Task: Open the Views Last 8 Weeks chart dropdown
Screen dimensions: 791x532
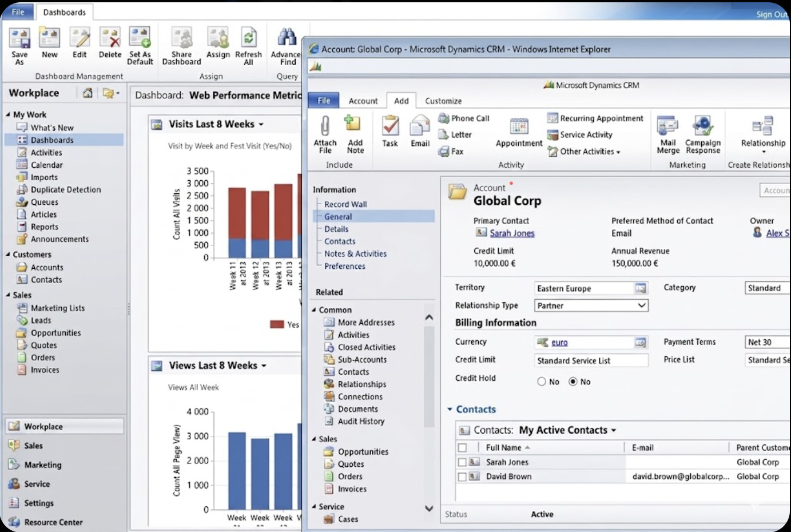Action: [x=264, y=366]
